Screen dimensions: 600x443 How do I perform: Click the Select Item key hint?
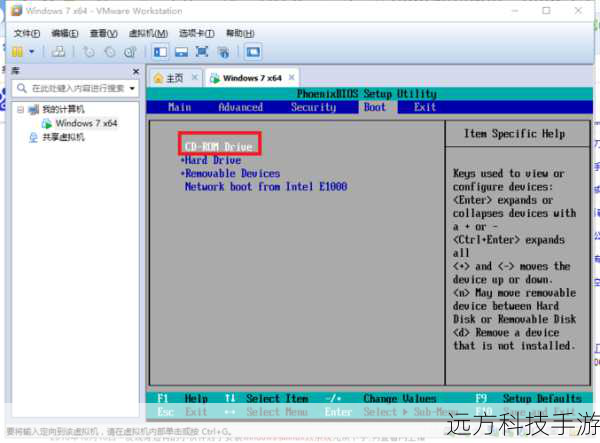[x=277, y=399]
